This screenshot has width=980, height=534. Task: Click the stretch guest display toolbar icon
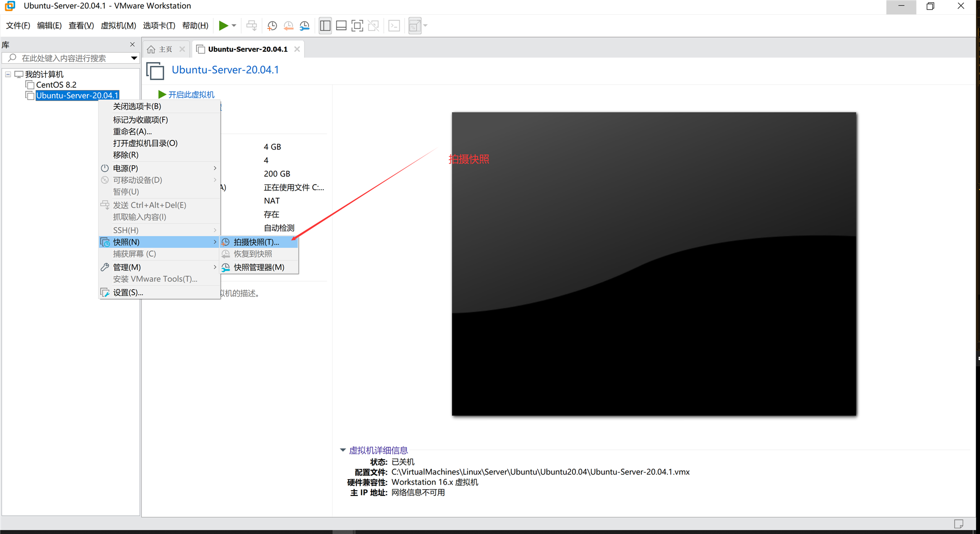coord(414,25)
